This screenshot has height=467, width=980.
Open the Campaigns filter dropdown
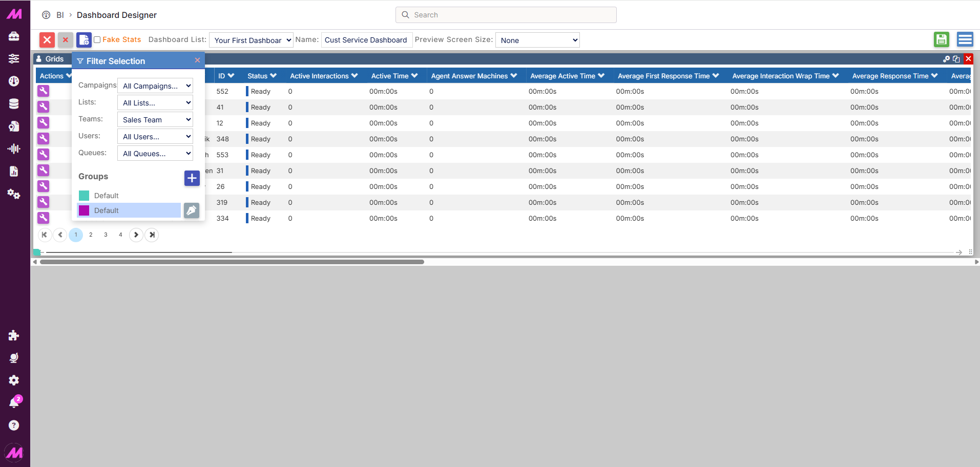point(155,86)
